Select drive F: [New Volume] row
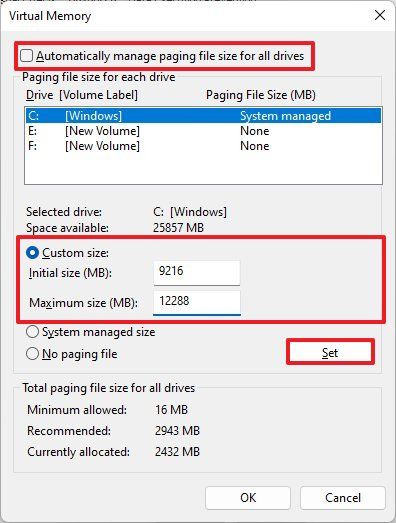 click(x=203, y=146)
